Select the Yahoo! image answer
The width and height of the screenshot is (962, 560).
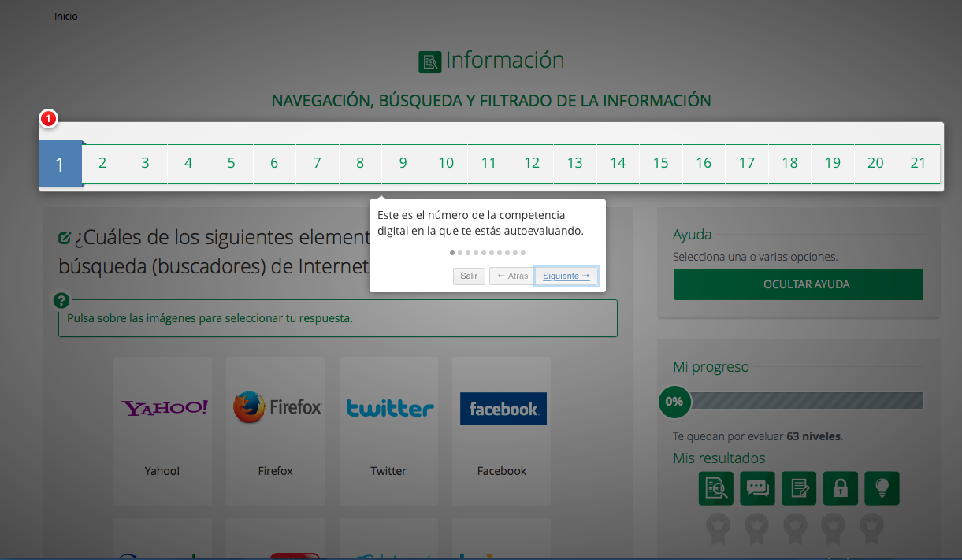pos(162,408)
